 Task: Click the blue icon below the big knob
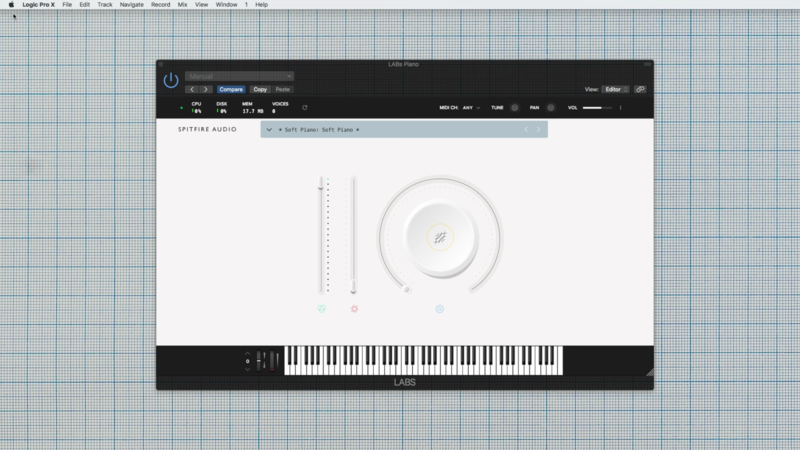pos(439,309)
